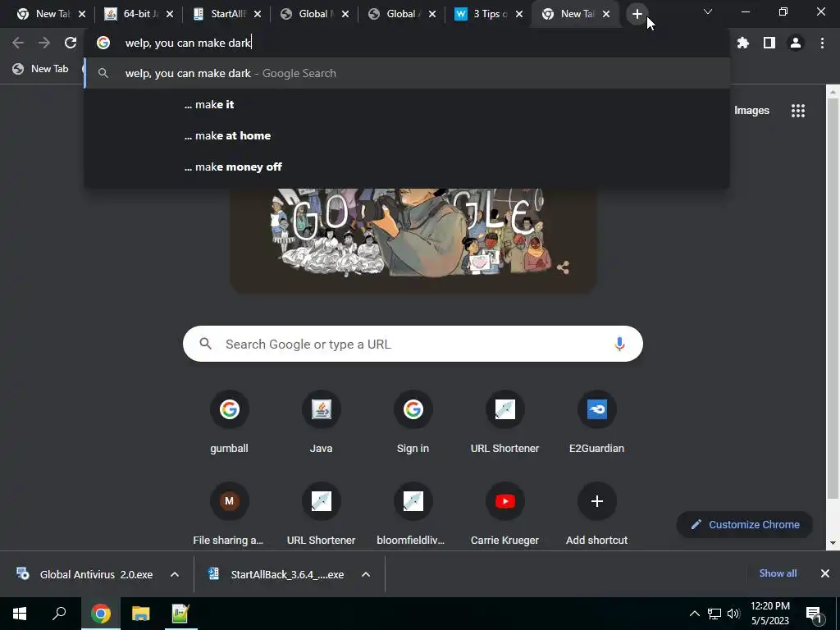
Task: Expand StartAllBack download options arrow
Action: pyautogui.click(x=366, y=574)
